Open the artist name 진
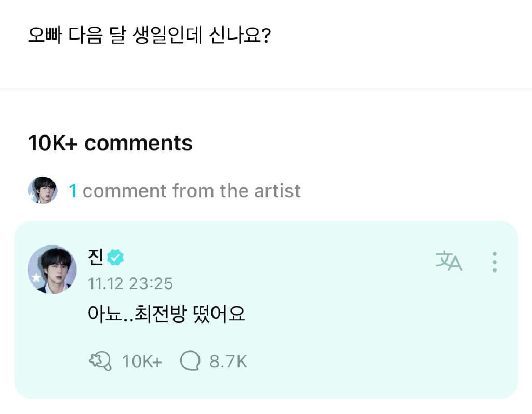 [x=96, y=257]
